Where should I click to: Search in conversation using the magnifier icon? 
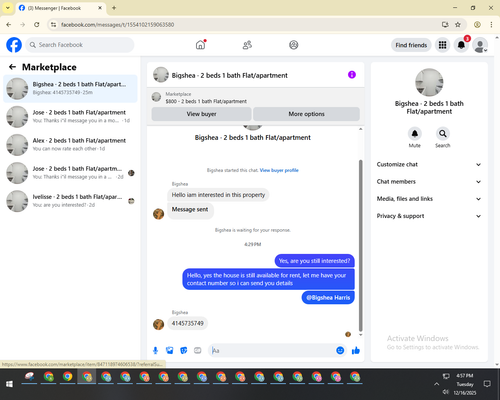pos(443,134)
